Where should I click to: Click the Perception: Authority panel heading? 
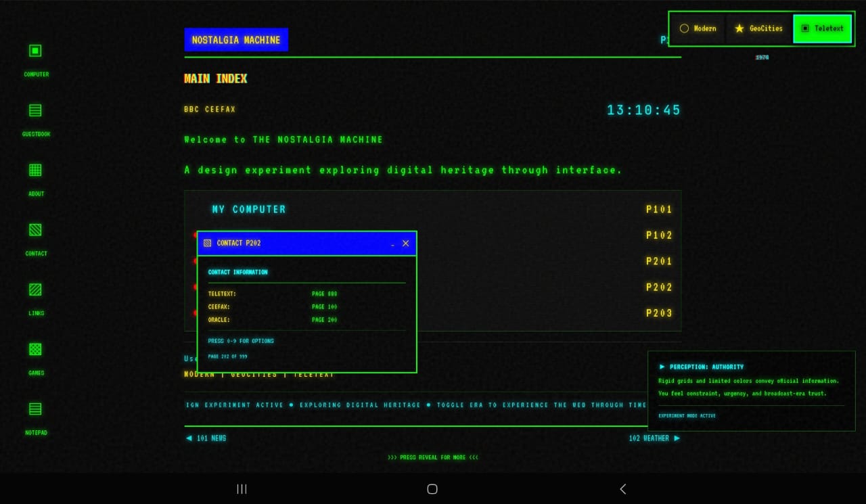tap(702, 367)
